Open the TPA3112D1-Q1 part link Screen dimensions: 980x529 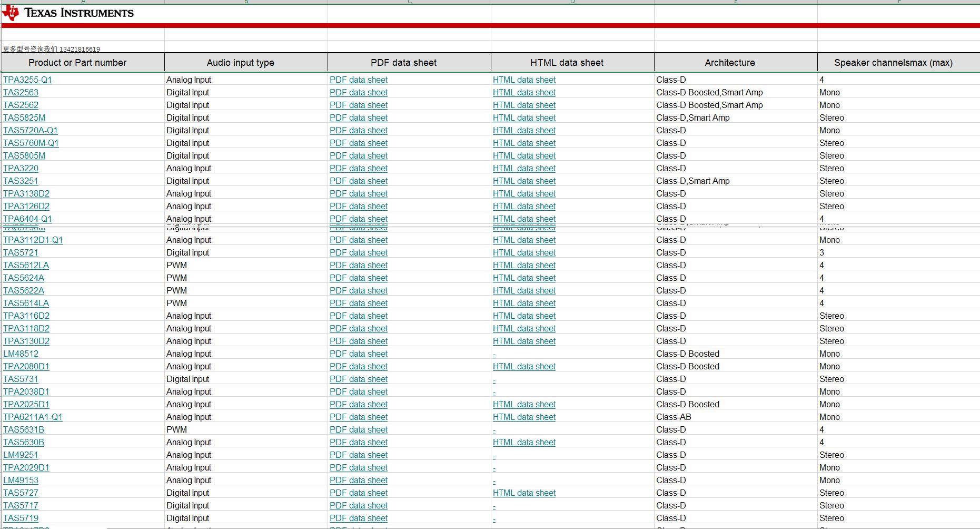tap(33, 240)
